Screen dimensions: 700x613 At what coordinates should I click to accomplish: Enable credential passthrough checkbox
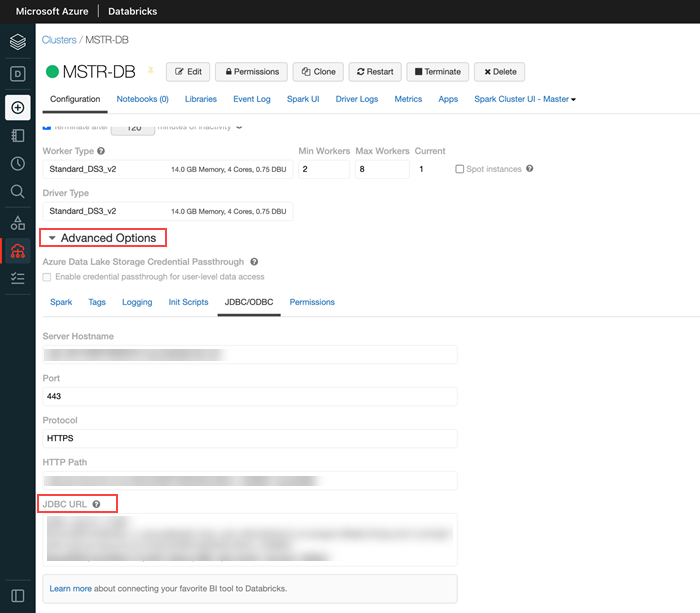click(47, 277)
